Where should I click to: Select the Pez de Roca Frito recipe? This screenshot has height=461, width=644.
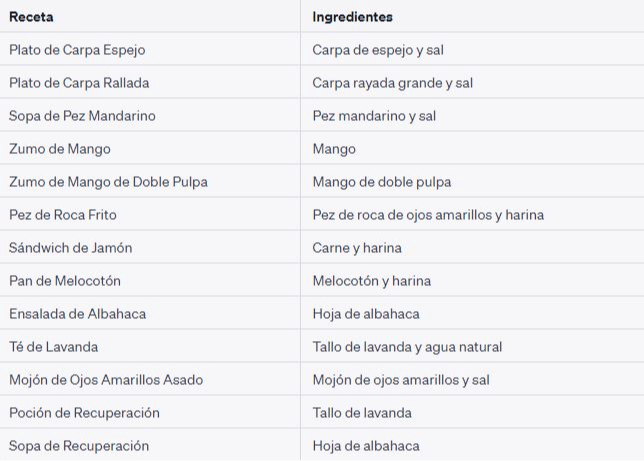[x=63, y=214]
